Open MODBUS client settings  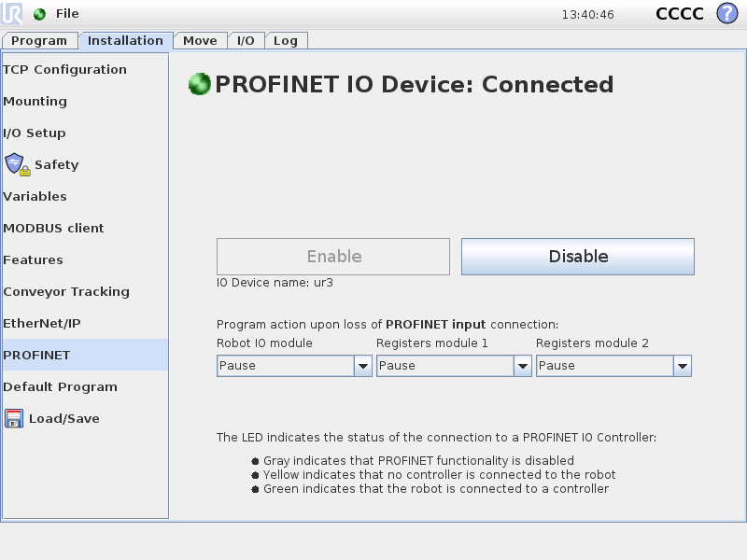coord(85,228)
